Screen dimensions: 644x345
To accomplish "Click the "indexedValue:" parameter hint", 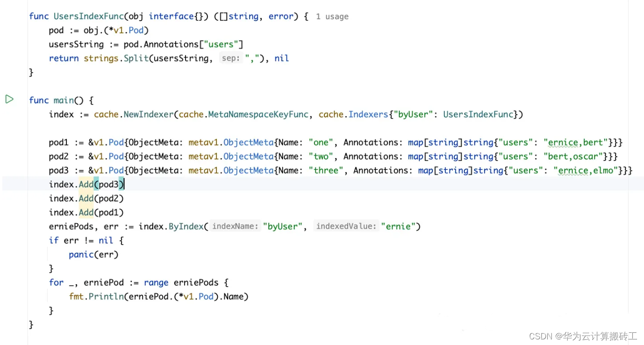I will [x=346, y=226].
